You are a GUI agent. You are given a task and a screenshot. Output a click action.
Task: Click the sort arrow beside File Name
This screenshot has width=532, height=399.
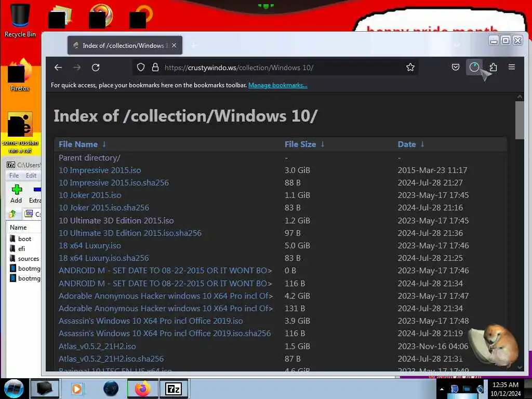[104, 144]
